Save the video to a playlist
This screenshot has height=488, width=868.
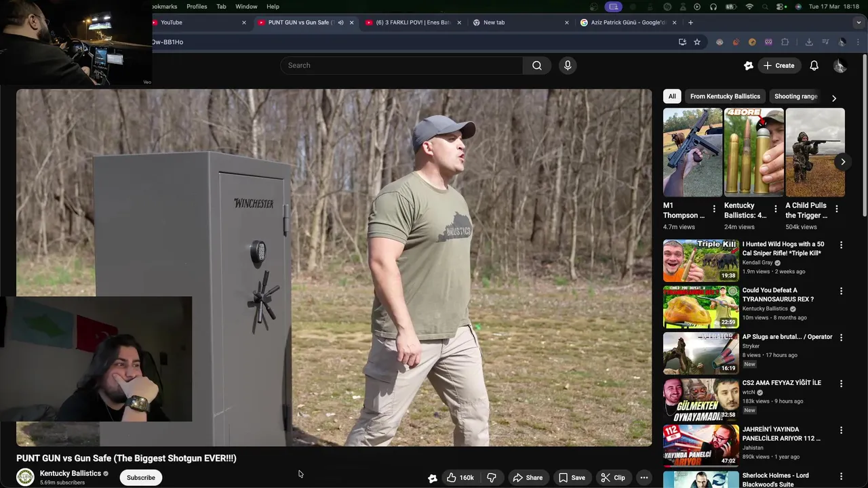click(x=572, y=478)
